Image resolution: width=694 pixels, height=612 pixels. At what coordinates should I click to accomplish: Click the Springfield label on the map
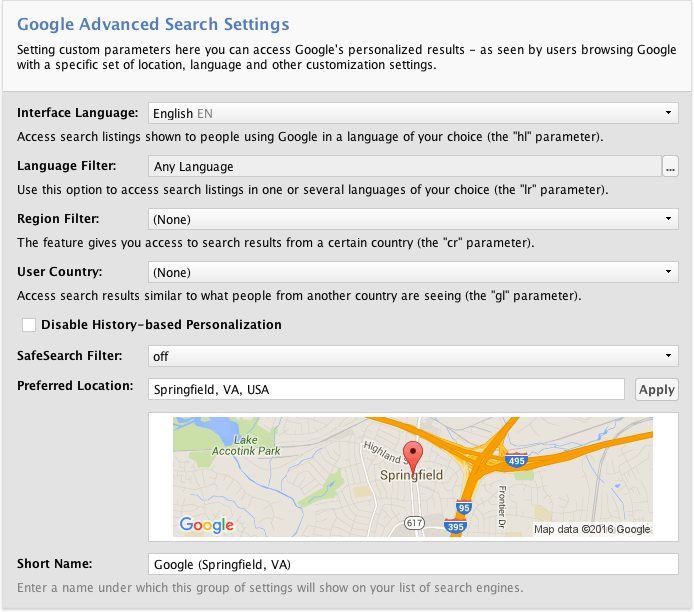[411, 475]
